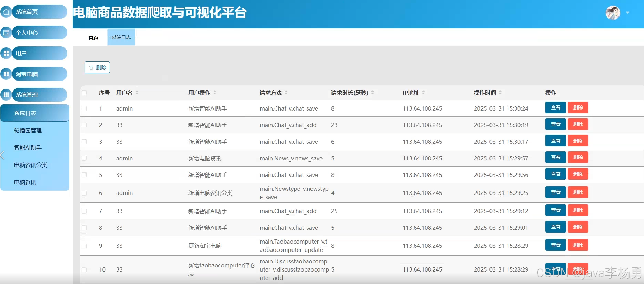Check the checkbox for row 9
The image size is (644, 284).
(x=84, y=246)
